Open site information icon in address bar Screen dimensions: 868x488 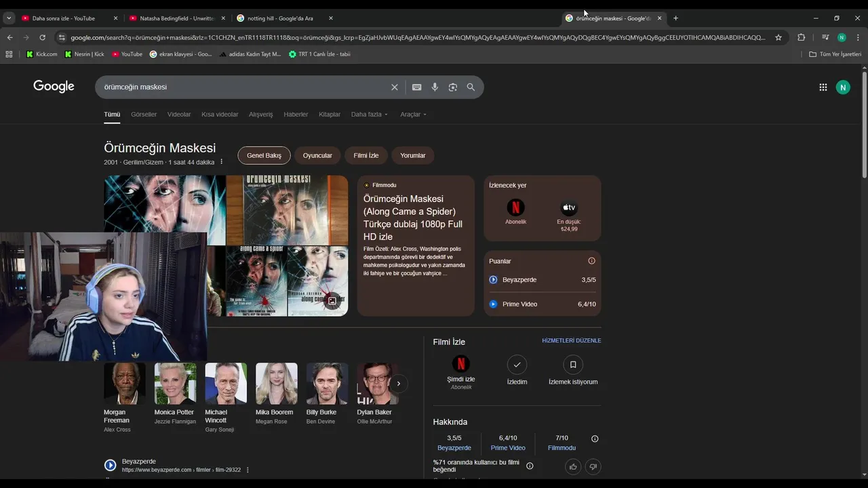[x=62, y=37]
